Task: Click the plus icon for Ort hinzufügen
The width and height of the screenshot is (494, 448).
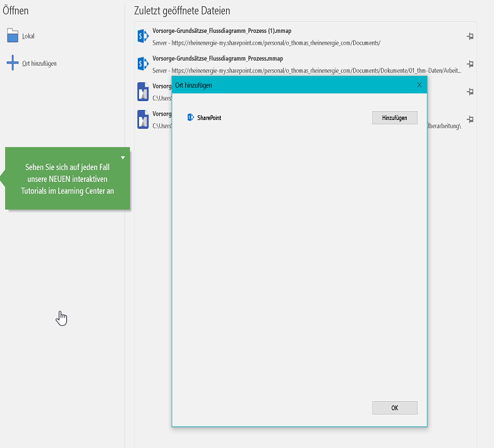Action: click(13, 63)
